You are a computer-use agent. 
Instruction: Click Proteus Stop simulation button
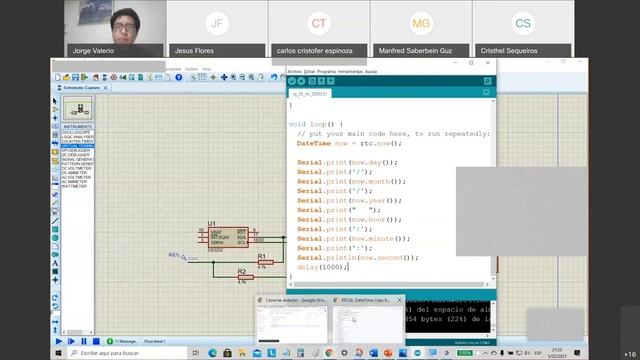pyautogui.click(x=96, y=341)
